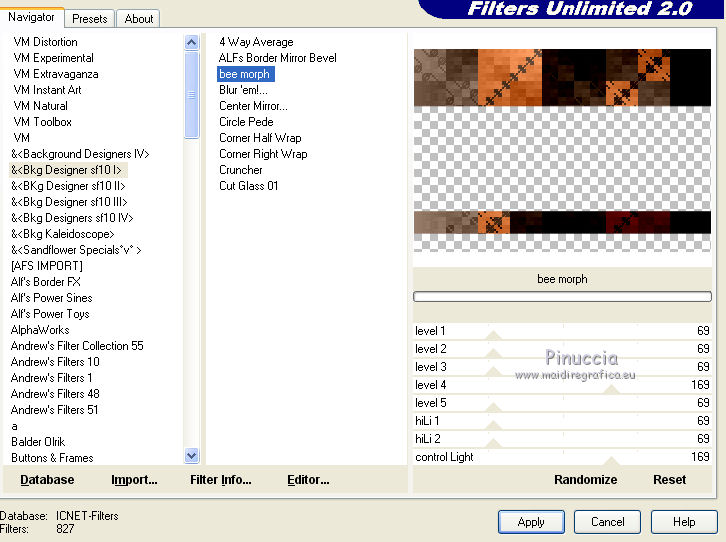Select VM Distortion category
The width and height of the screenshot is (726, 542).
click(x=45, y=42)
